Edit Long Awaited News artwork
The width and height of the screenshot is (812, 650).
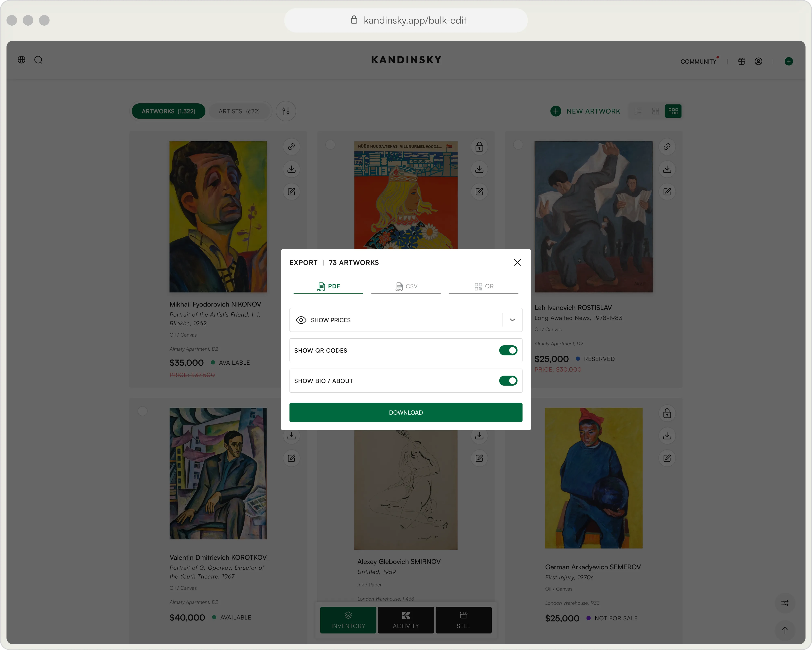pos(667,192)
